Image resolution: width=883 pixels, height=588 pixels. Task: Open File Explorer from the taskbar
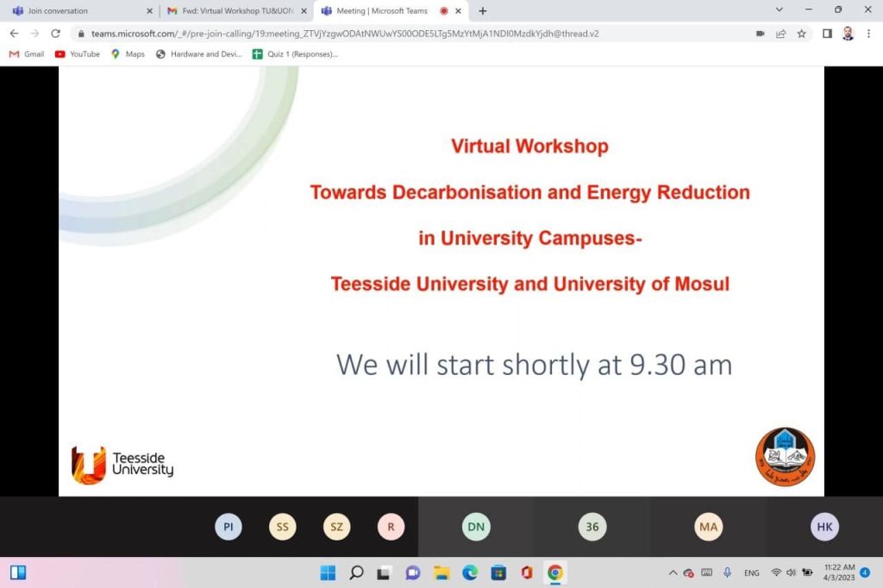[x=441, y=572]
